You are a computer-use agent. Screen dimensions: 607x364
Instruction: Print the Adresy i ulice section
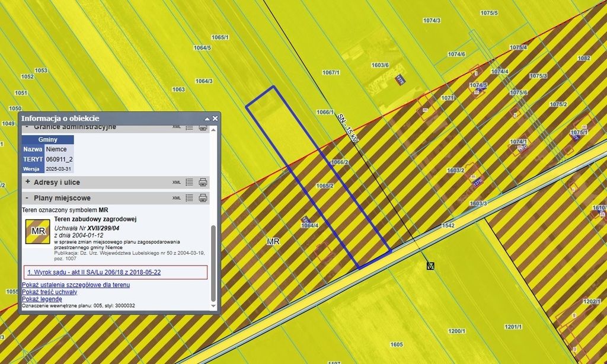pos(203,183)
